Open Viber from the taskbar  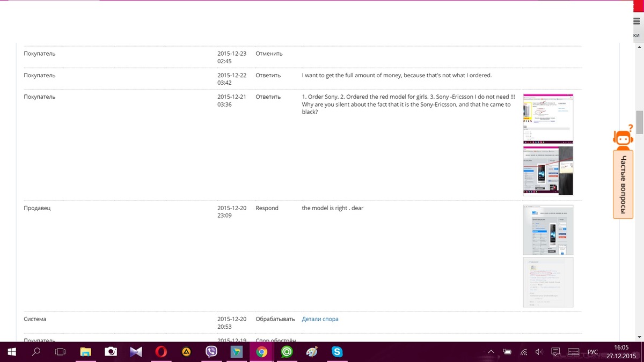(x=211, y=352)
